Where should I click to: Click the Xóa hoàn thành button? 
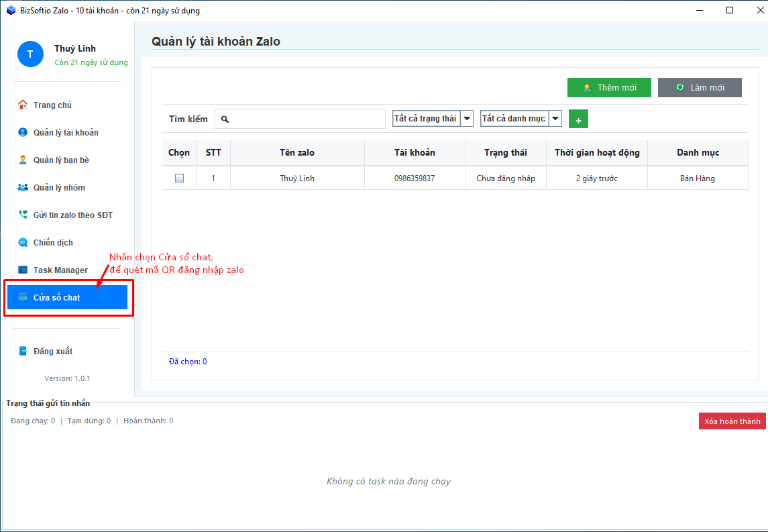(x=732, y=421)
